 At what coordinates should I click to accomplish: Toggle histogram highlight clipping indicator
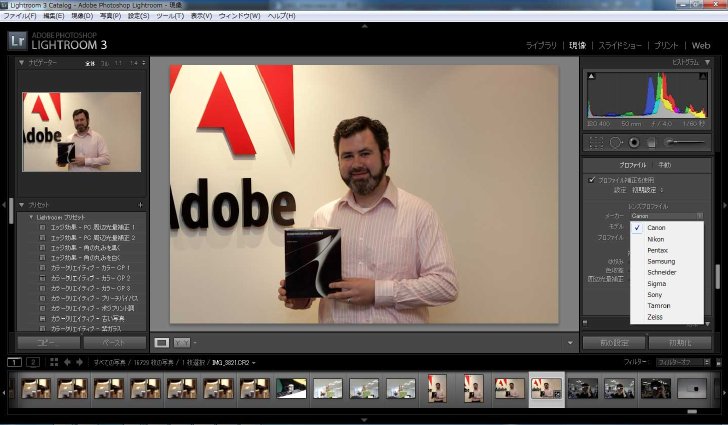tap(703, 76)
